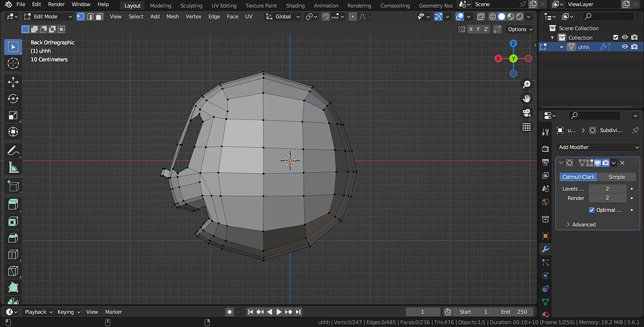Open the Modifier properties wrench tab

point(546,249)
